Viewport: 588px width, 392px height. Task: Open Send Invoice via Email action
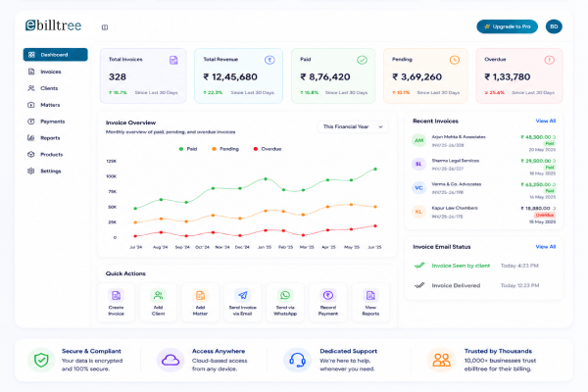pyautogui.click(x=243, y=303)
